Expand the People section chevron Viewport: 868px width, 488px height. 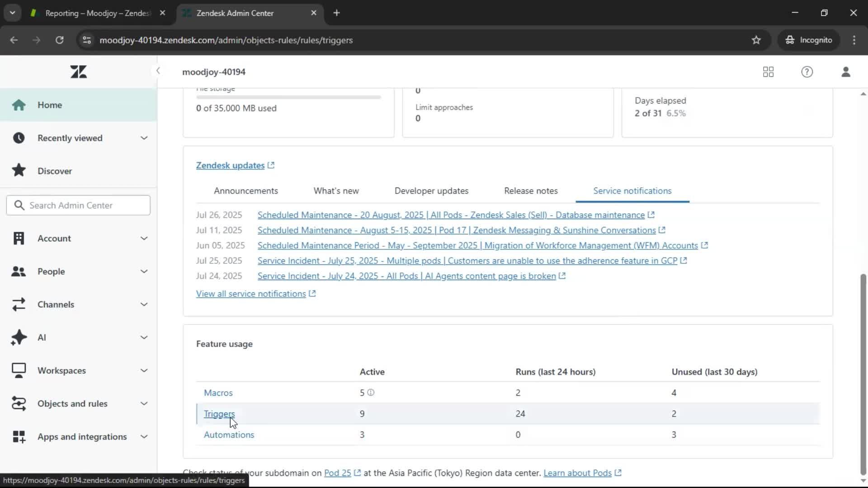tap(144, 272)
